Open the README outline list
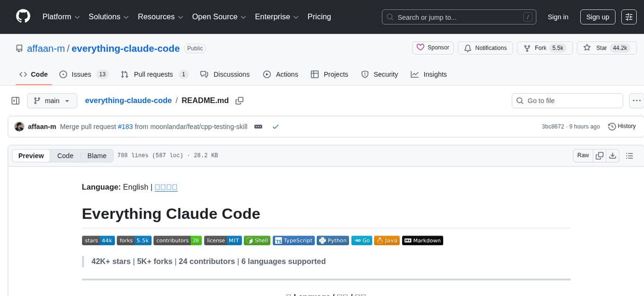The height and width of the screenshot is (296, 644). (x=629, y=155)
